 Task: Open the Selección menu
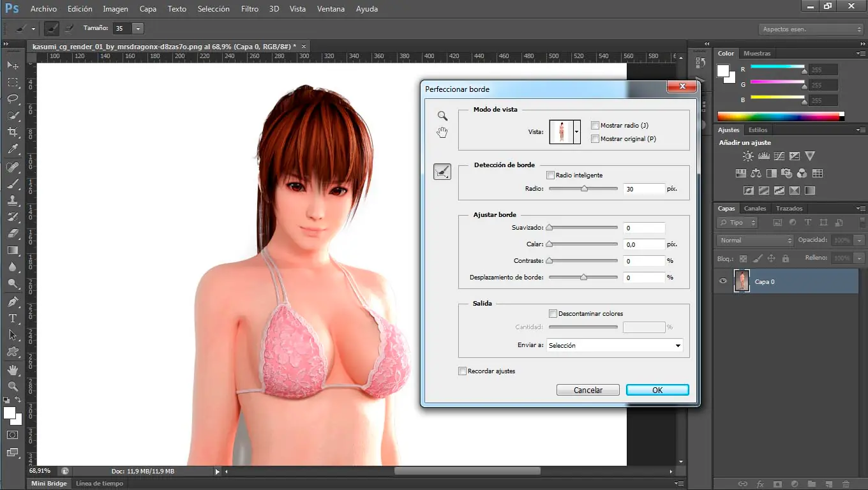(214, 9)
